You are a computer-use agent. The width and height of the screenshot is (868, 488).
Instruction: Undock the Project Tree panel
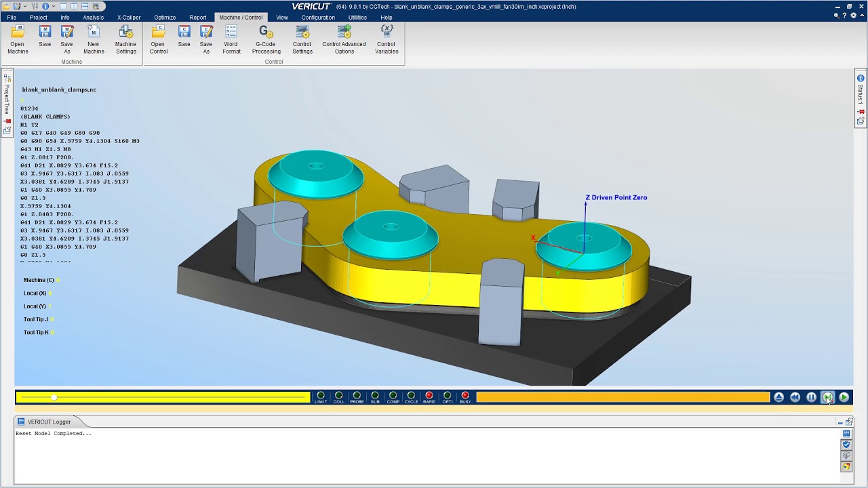point(7,130)
